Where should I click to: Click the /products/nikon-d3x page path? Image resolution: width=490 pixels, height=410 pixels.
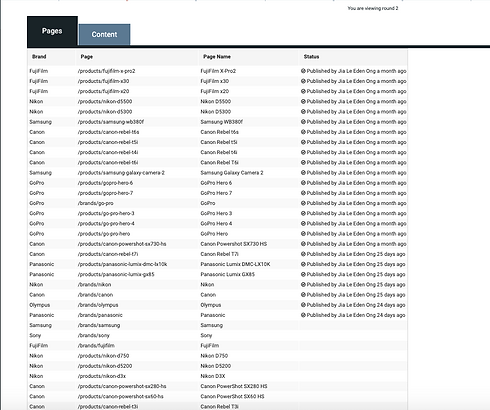(x=102, y=376)
